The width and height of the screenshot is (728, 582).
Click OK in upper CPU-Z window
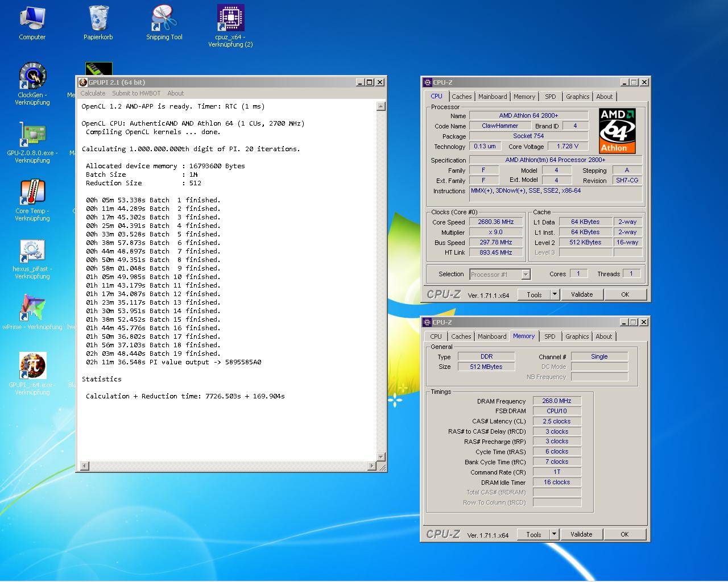[x=625, y=294]
